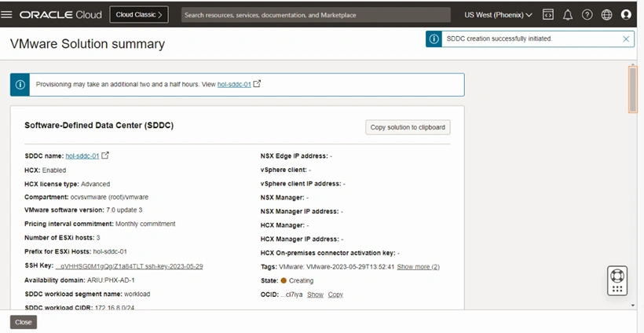Select the VMware Solution summary heading
This screenshot has height=333, width=644.
click(x=87, y=44)
